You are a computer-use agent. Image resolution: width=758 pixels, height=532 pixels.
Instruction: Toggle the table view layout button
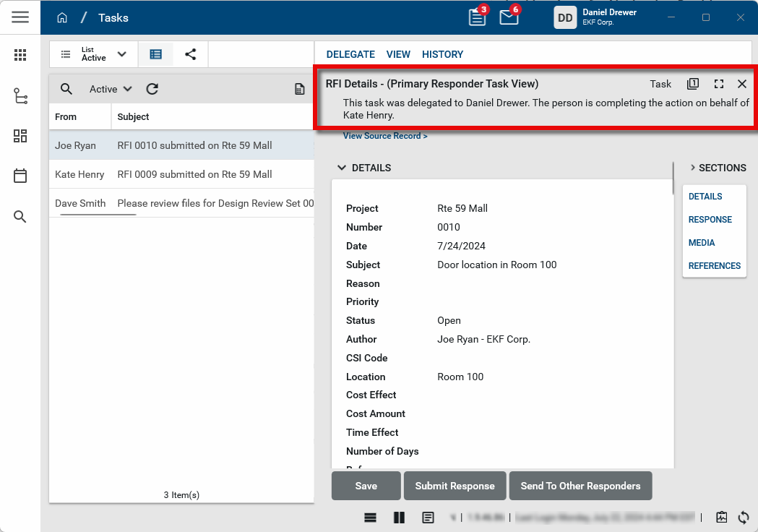point(155,54)
